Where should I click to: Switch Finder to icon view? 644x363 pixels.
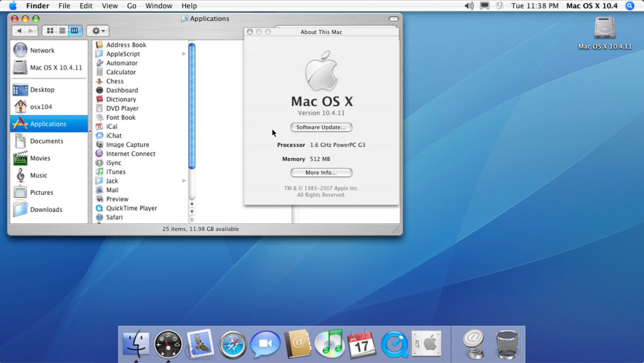50,31
